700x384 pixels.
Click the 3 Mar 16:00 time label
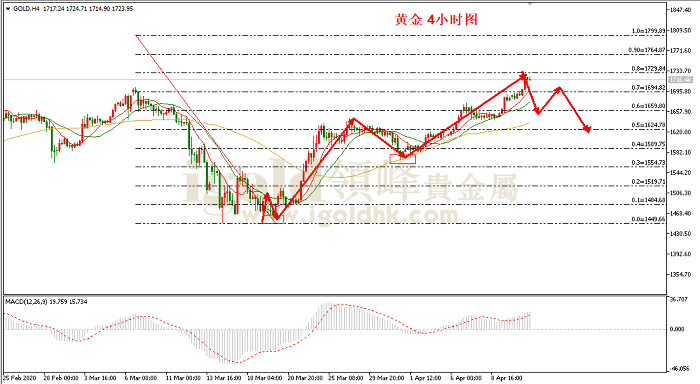[x=100, y=378]
